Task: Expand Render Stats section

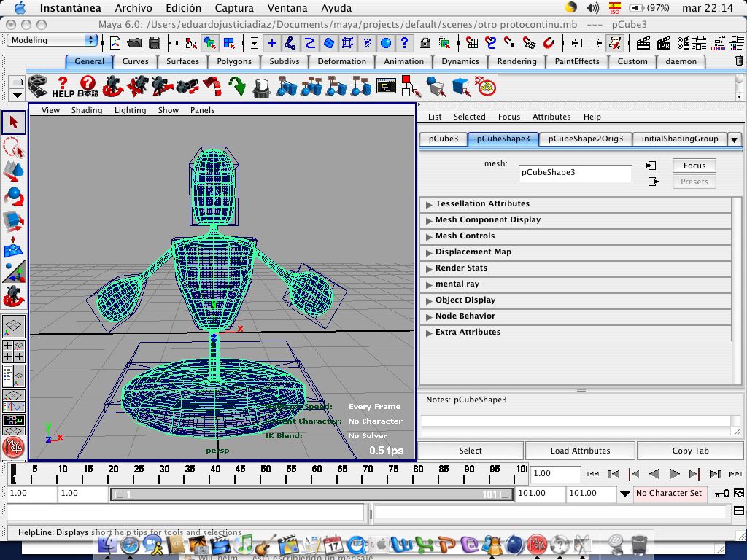Action: [576, 268]
